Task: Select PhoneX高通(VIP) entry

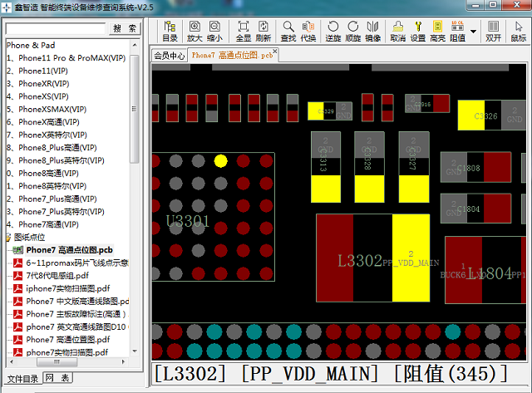Action: coord(43,122)
